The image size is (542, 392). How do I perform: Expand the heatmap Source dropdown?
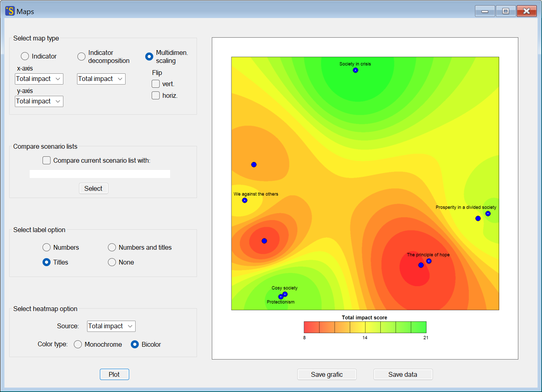click(111, 326)
